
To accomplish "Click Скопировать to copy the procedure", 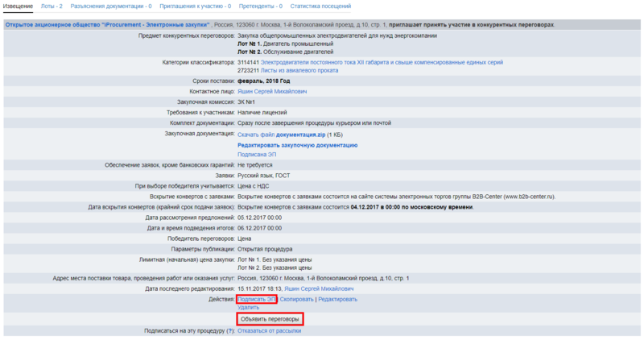I will click(x=296, y=299).
